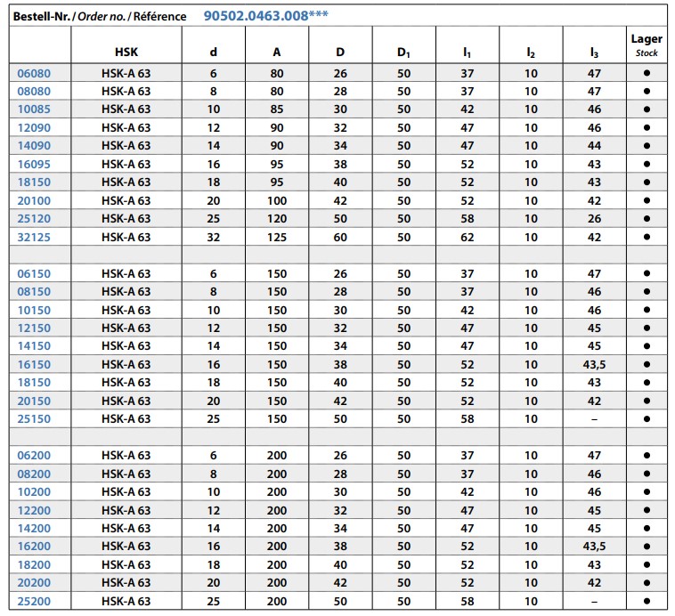
Task: Select reference code 14200
Action: click(34, 529)
